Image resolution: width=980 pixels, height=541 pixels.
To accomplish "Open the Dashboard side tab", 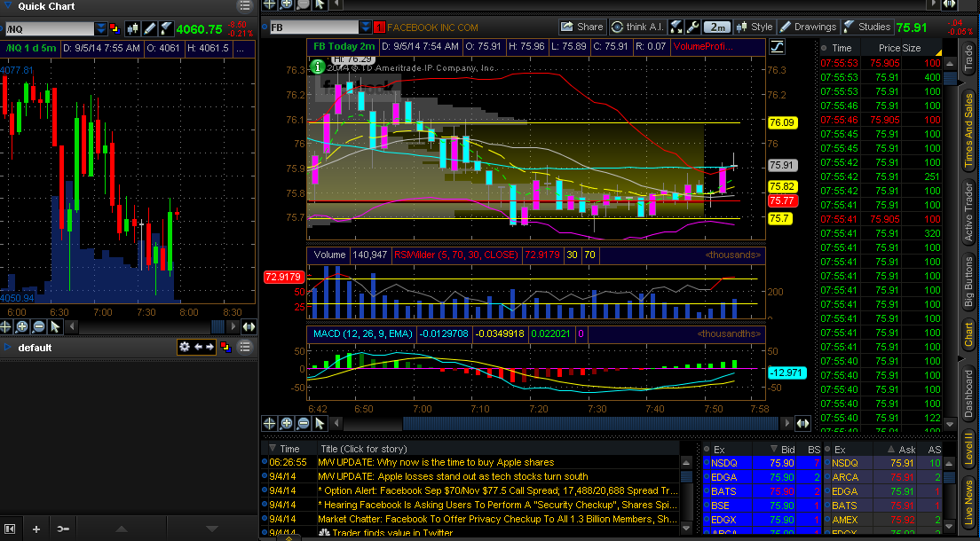I will (968, 394).
